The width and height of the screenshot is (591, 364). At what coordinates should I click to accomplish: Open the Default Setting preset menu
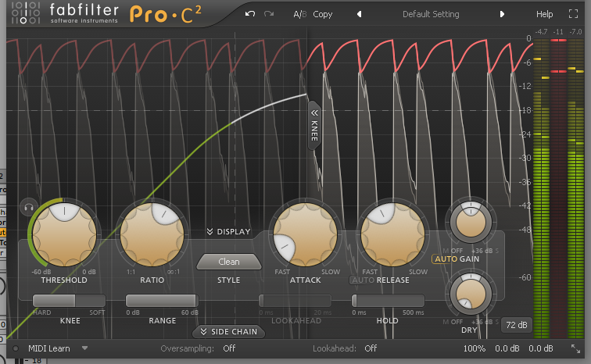pos(431,14)
